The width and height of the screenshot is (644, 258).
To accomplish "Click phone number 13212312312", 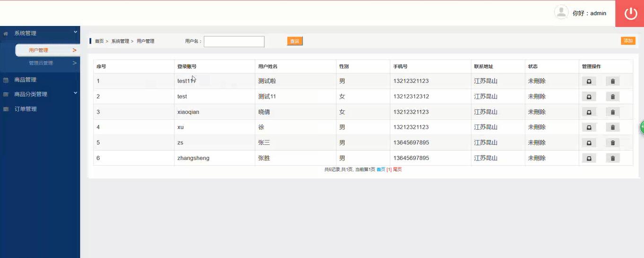I will [x=411, y=97].
